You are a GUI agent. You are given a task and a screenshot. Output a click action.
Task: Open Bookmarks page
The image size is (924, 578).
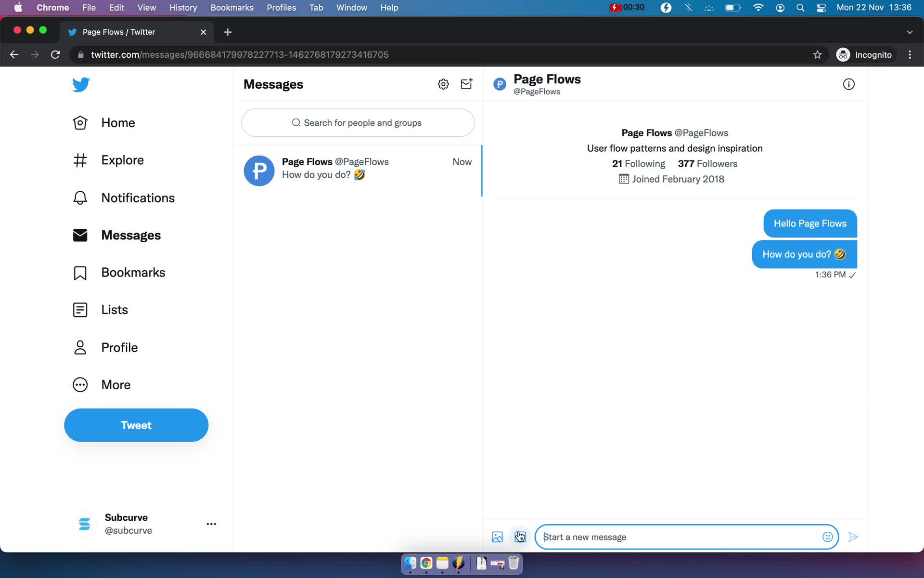pyautogui.click(x=118, y=273)
